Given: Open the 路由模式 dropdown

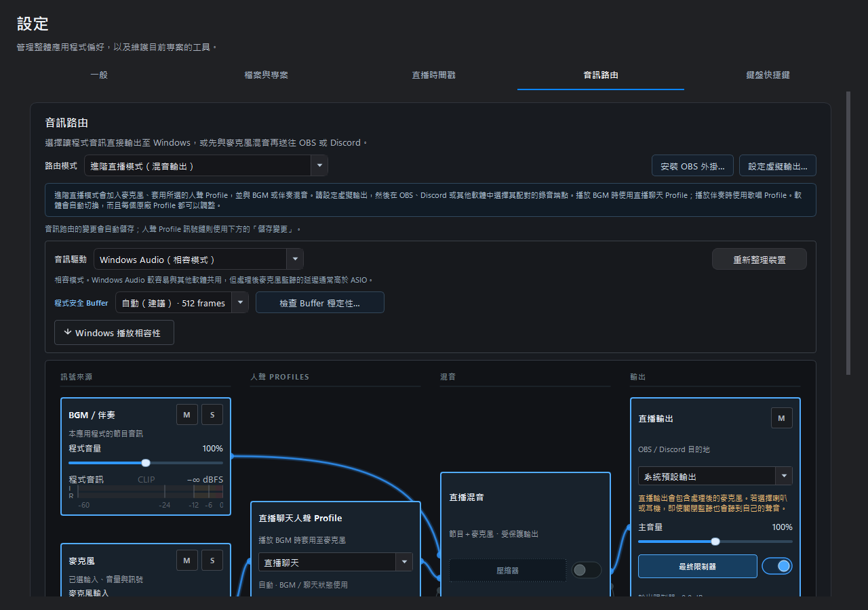Looking at the screenshot, I should [206, 165].
